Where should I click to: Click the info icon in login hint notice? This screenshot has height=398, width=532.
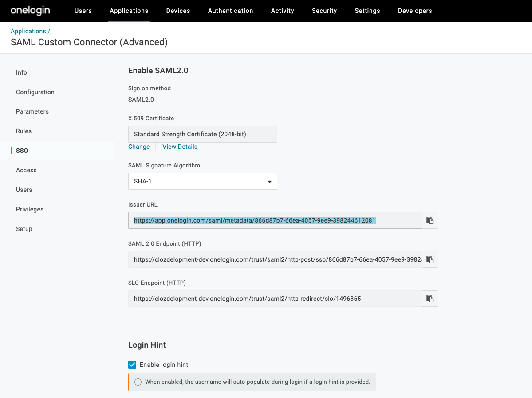[x=138, y=382]
